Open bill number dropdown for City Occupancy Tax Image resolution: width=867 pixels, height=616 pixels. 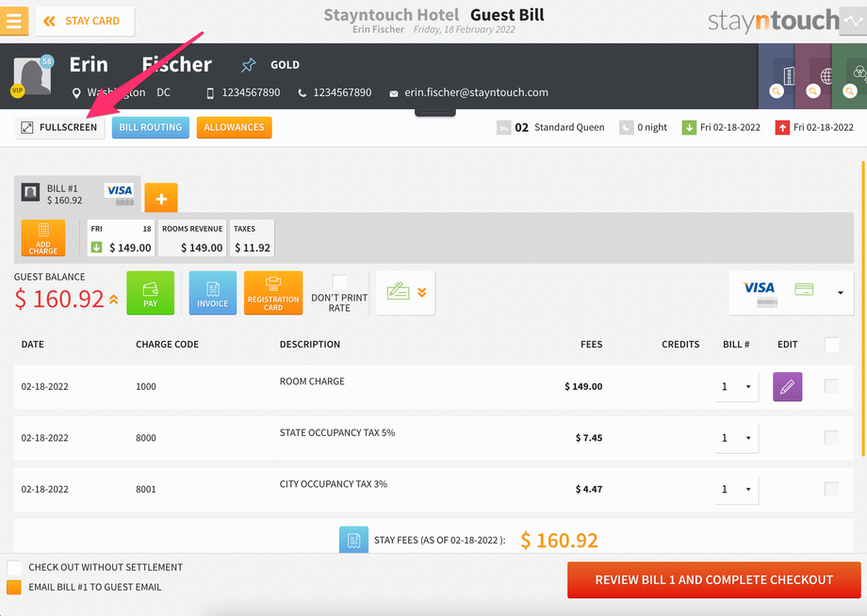pos(737,490)
